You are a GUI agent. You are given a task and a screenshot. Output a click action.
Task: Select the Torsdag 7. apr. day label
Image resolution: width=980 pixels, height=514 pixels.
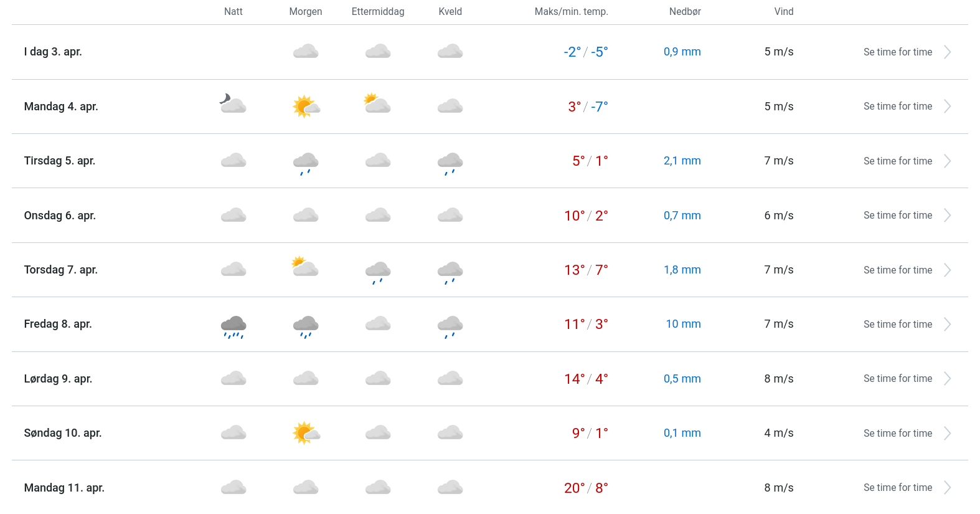click(x=61, y=270)
